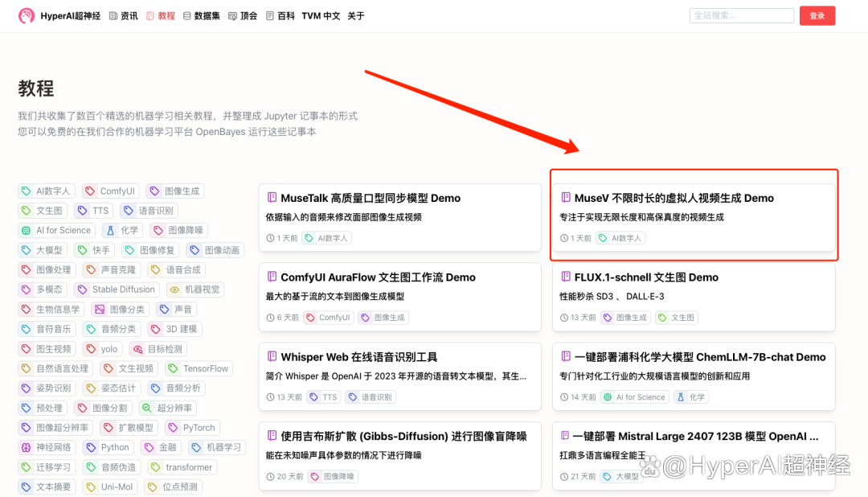Click the notebook icon beside ComfyUI AuraFlow

point(272,277)
